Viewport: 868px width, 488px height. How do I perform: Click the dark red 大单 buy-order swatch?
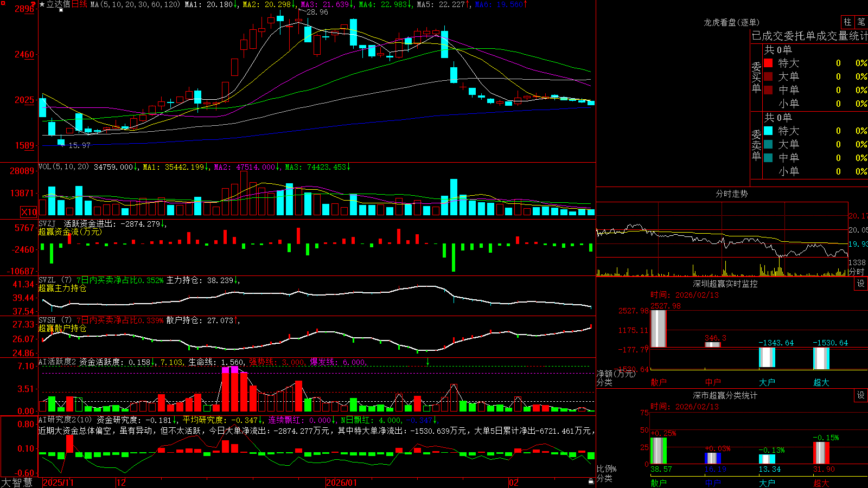pos(768,76)
